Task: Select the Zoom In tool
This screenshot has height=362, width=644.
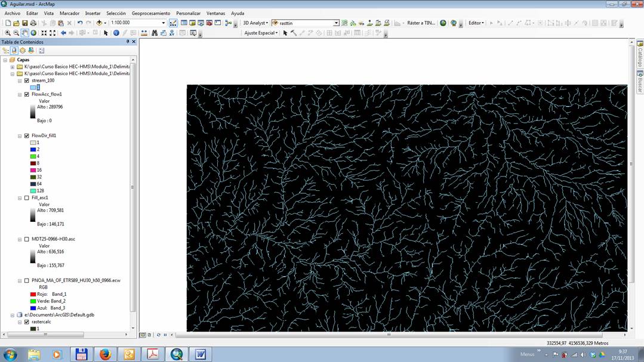Action: coord(7,33)
